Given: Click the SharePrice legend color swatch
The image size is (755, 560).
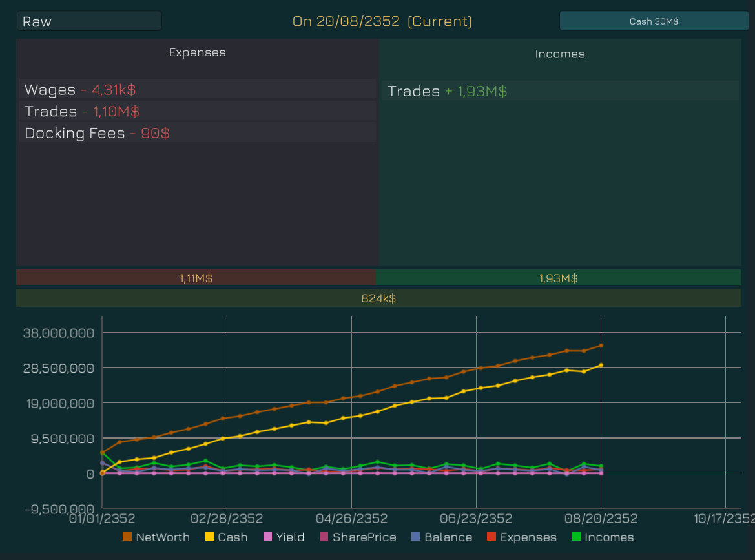Looking at the screenshot, I should tap(324, 537).
